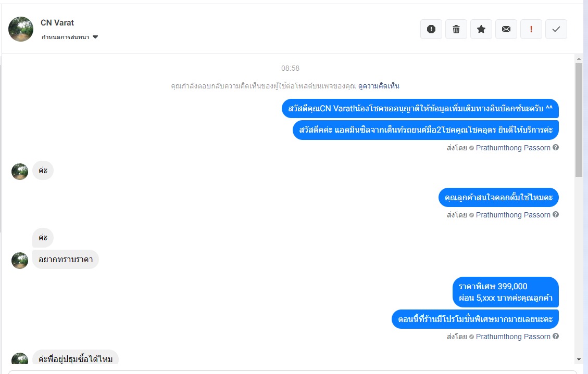Click help icon beside first Prathumthong Passorn sender
This screenshot has width=588, height=374.
coord(556,148)
